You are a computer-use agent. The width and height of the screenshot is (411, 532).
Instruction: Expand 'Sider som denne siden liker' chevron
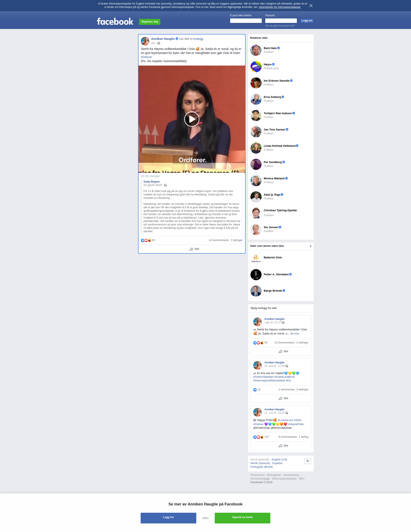click(x=310, y=246)
